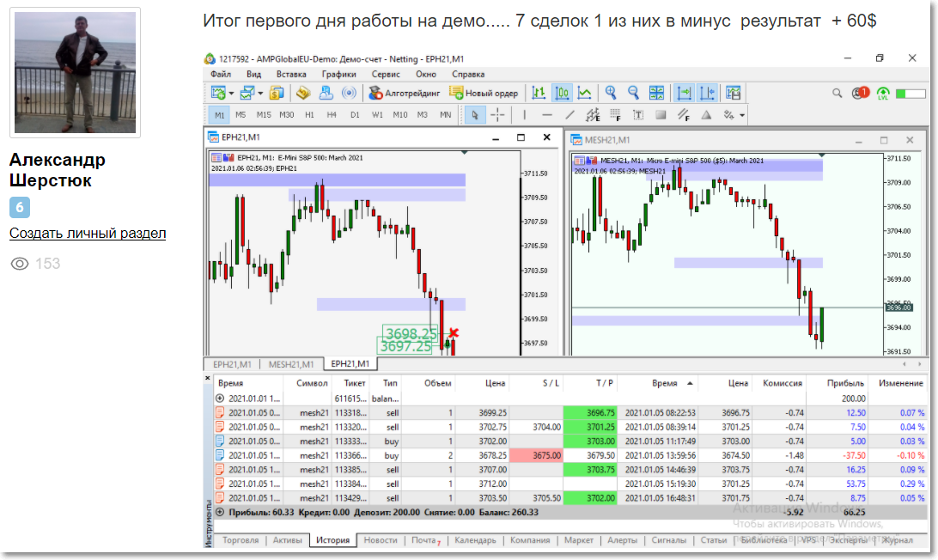
Task: Open the Календарь tab
Action: click(x=475, y=539)
